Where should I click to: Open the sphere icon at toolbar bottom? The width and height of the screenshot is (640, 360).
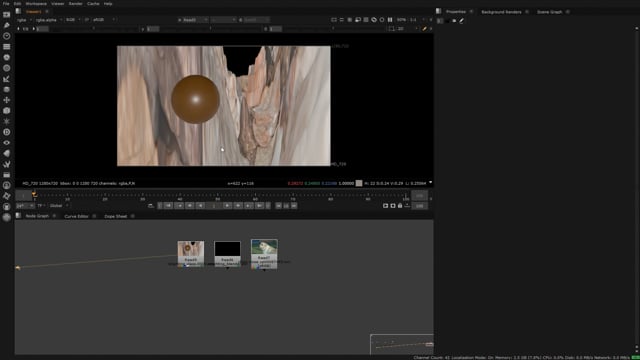pos(7,217)
